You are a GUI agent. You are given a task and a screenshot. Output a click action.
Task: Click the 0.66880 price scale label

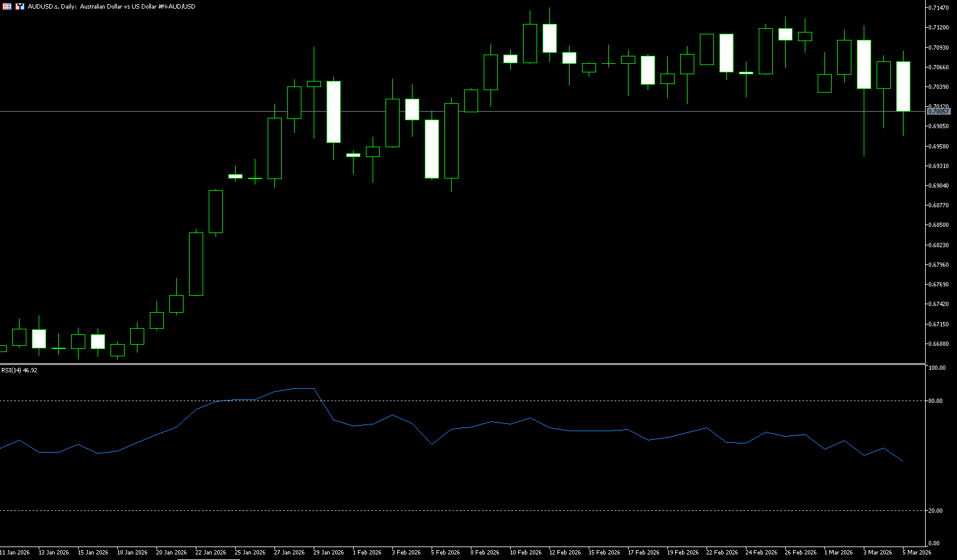click(939, 344)
